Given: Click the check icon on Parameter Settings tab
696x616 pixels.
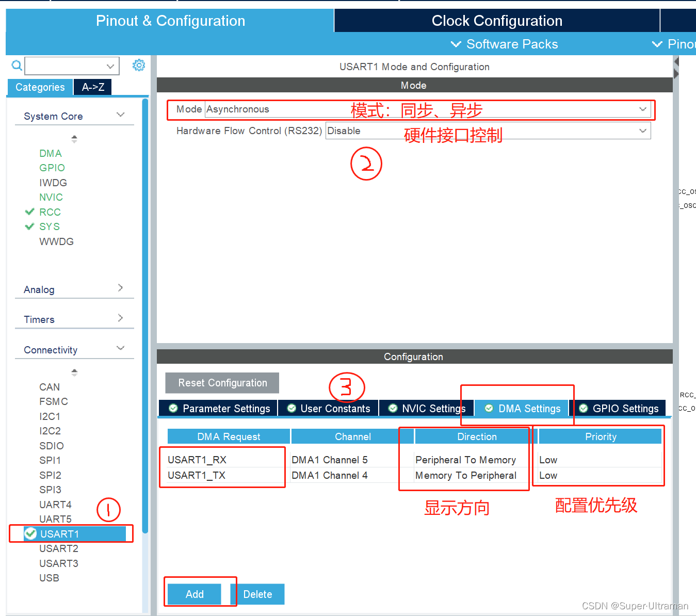Looking at the screenshot, I should pos(172,408).
